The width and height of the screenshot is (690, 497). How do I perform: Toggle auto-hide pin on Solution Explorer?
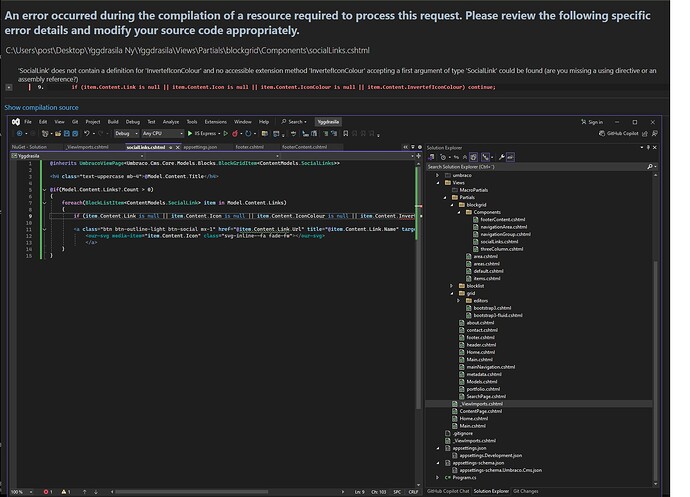(x=648, y=147)
